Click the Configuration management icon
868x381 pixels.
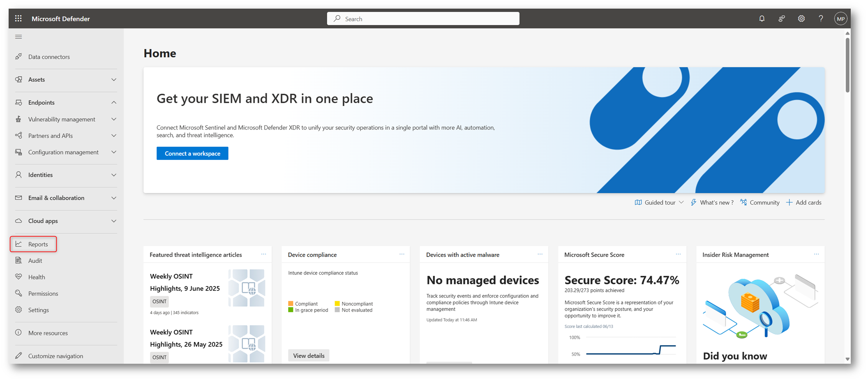click(x=18, y=152)
